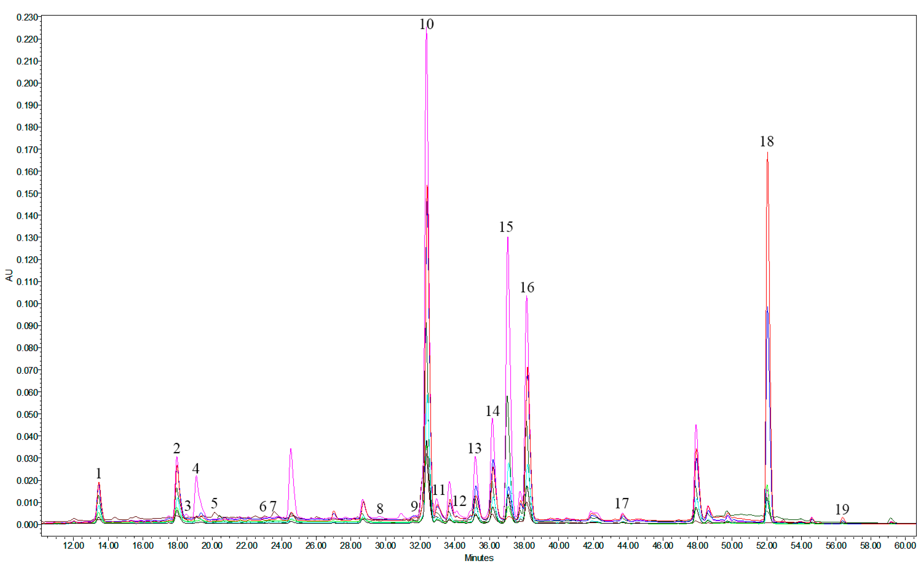Select peak label 15 on the magenta peak
The image size is (924, 579).
tap(507, 226)
